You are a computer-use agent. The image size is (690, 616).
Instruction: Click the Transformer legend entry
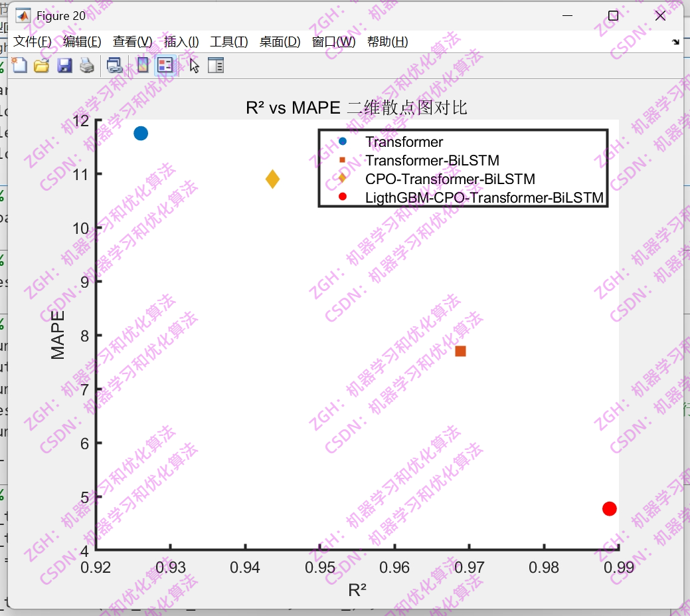405,142
